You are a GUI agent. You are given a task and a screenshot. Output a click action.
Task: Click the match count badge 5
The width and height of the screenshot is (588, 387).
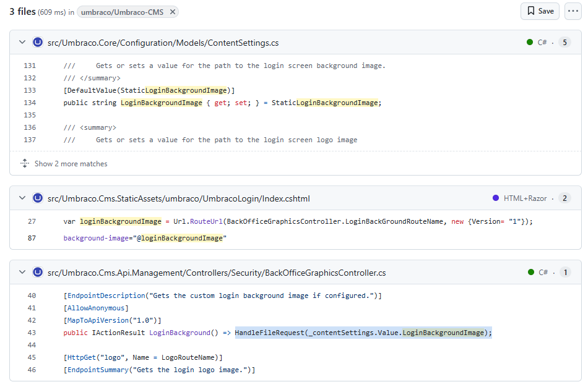(x=564, y=43)
